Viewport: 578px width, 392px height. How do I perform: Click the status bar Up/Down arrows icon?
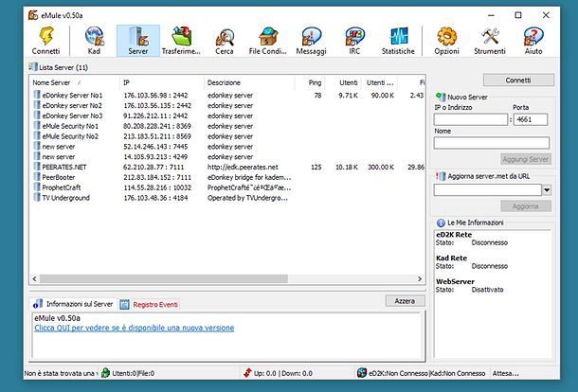click(x=247, y=373)
